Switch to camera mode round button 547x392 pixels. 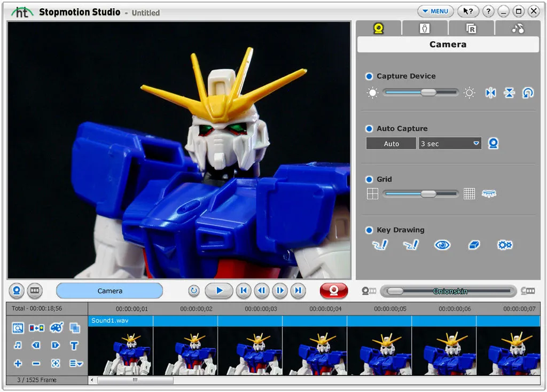point(17,291)
